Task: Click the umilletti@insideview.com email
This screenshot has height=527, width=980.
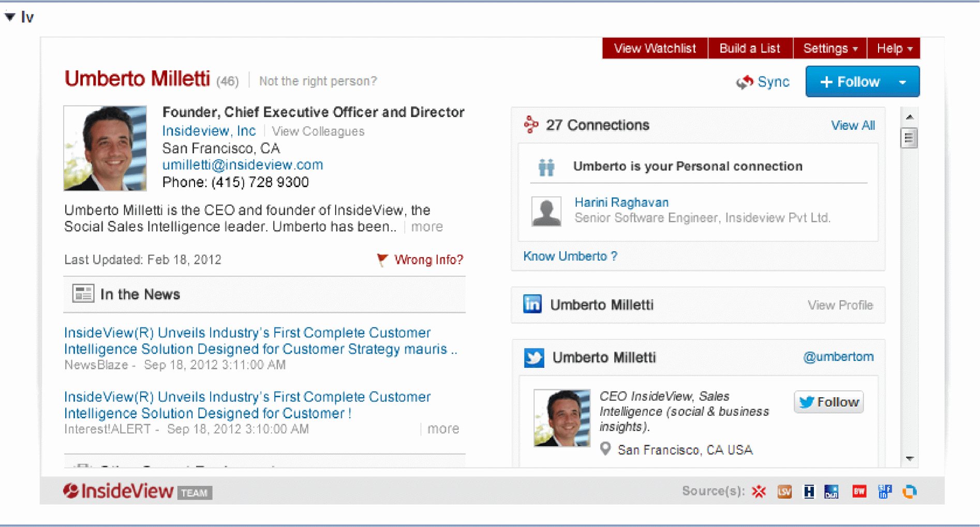Action: point(243,165)
